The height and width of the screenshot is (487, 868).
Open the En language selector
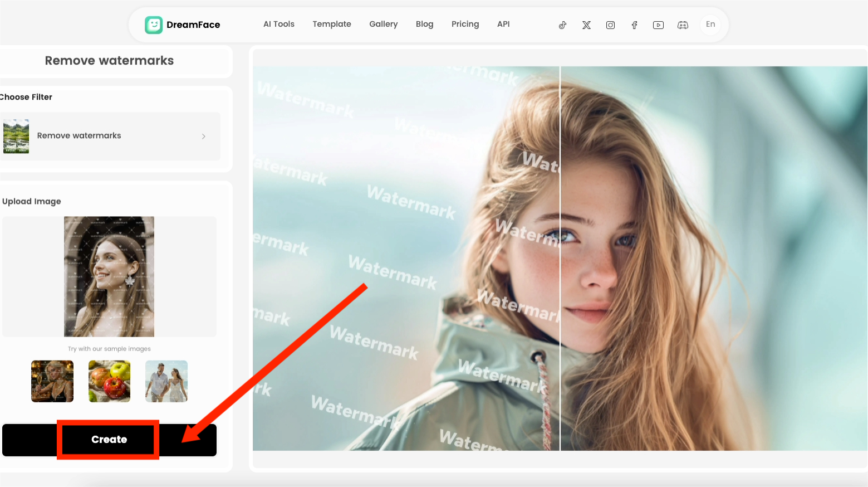(710, 24)
